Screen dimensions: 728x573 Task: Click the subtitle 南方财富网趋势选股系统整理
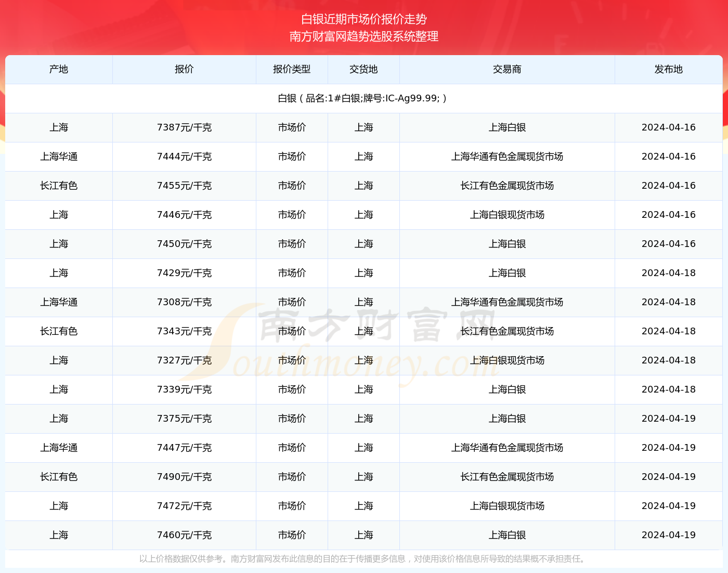364,36
